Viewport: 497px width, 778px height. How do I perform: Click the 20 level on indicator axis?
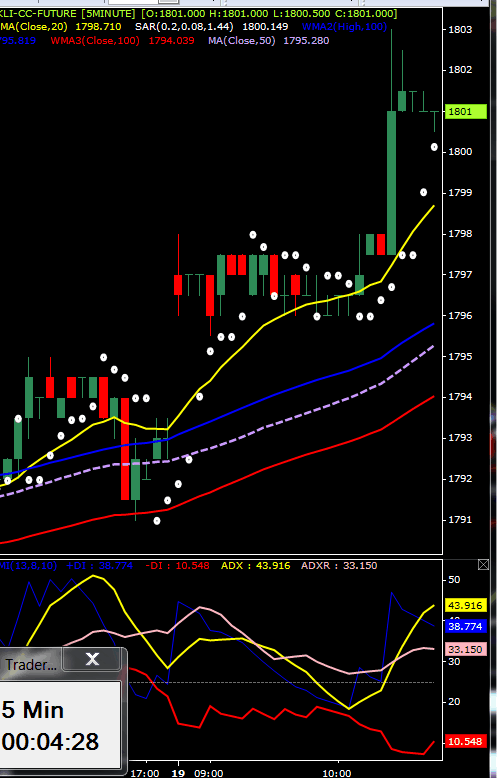[454, 702]
